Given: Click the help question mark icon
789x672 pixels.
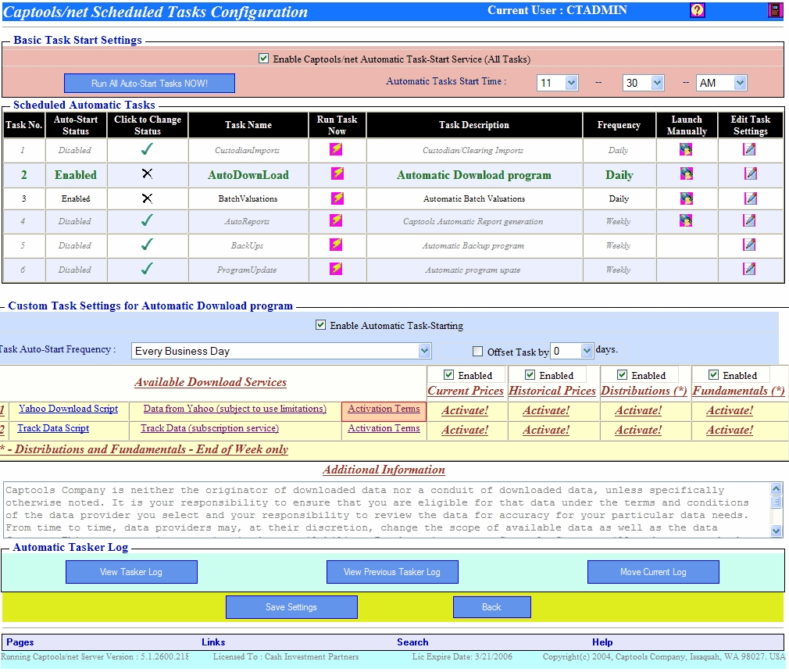Looking at the screenshot, I should point(698,10).
